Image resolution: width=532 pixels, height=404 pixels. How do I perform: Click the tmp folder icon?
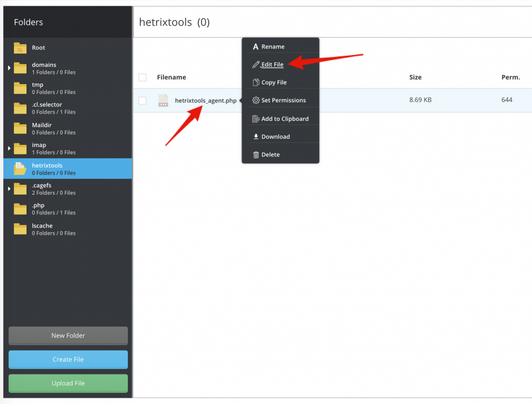[20, 88]
